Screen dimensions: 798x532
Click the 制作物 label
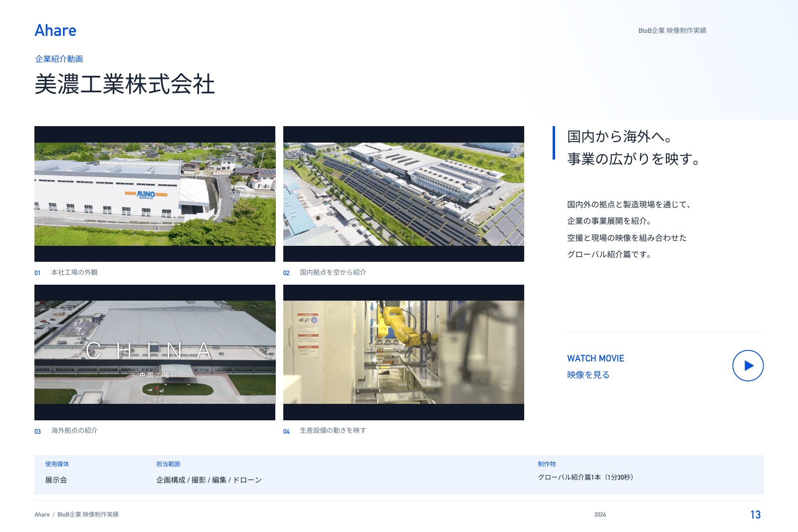pos(547,464)
